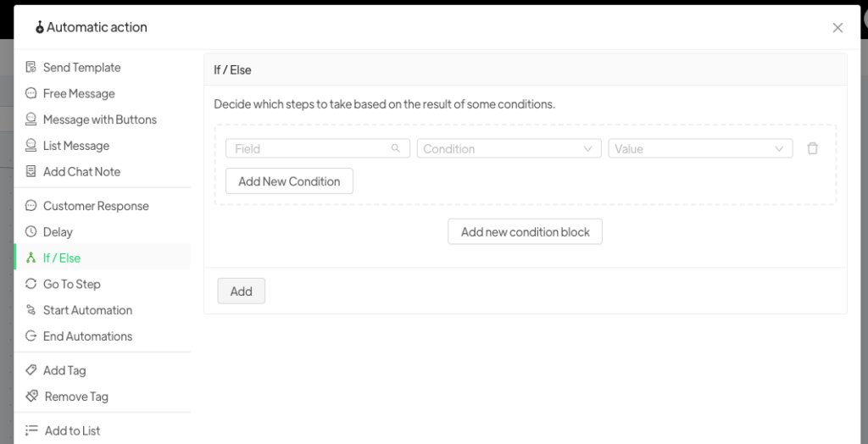Choose Customer Response action
The height and width of the screenshot is (444, 868).
pyautogui.click(x=96, y=206)
